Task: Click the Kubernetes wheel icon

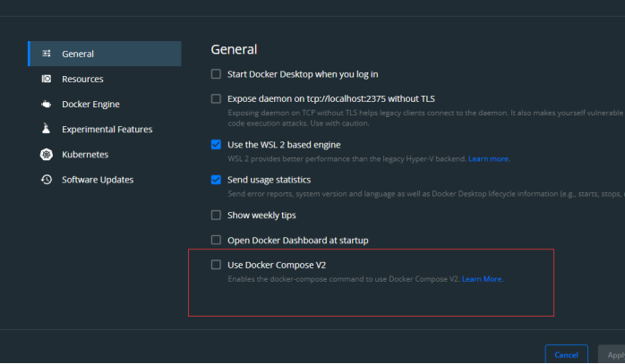Action: pos(46,154)
